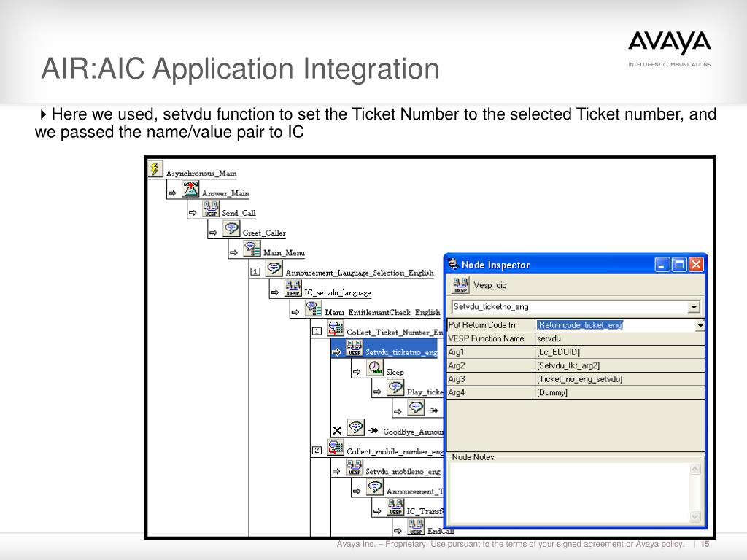Select the Greet_Caller tree node label

[264, 233]
